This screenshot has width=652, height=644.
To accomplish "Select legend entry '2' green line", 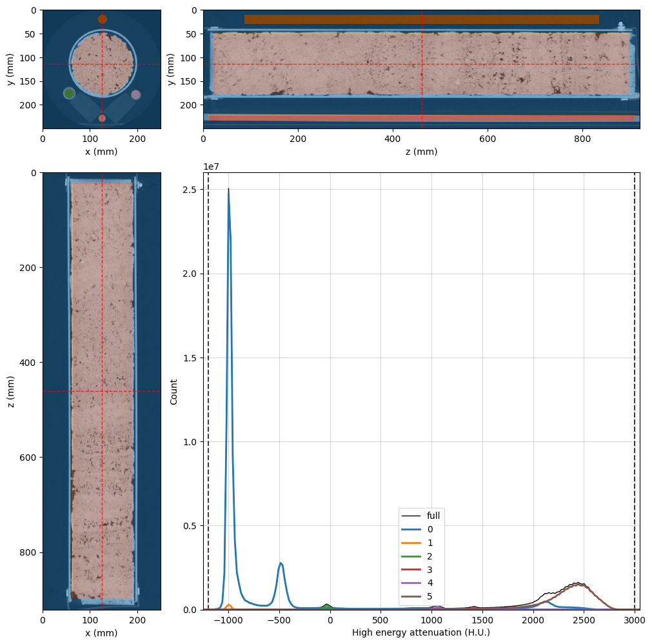I will (x=417, y=556).
